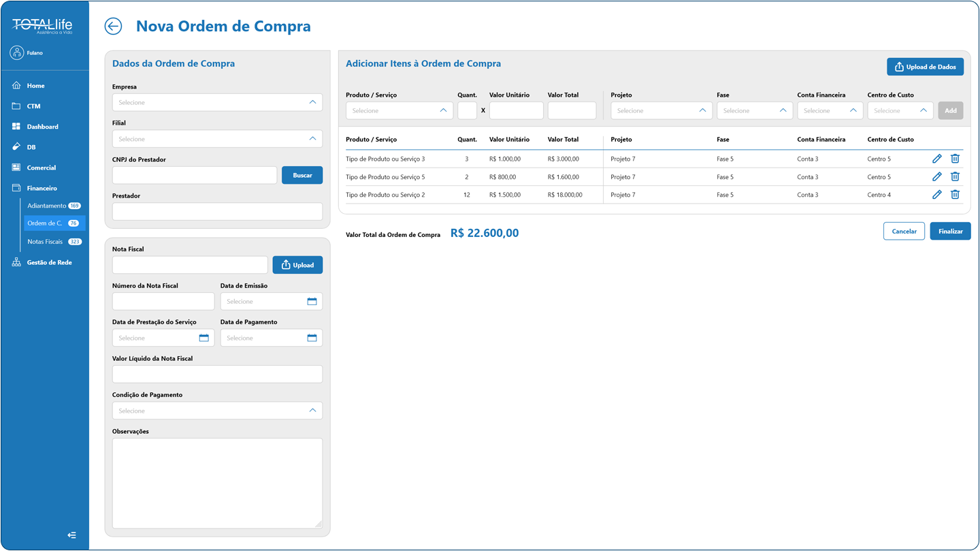Click the Fulano user avatar icon
This screenshot has height=551, width=980.
click(17, 53)
